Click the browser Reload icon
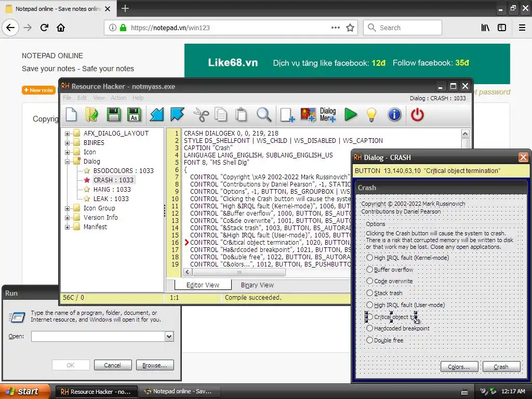532x399 pixels. [x=44, y=28]
